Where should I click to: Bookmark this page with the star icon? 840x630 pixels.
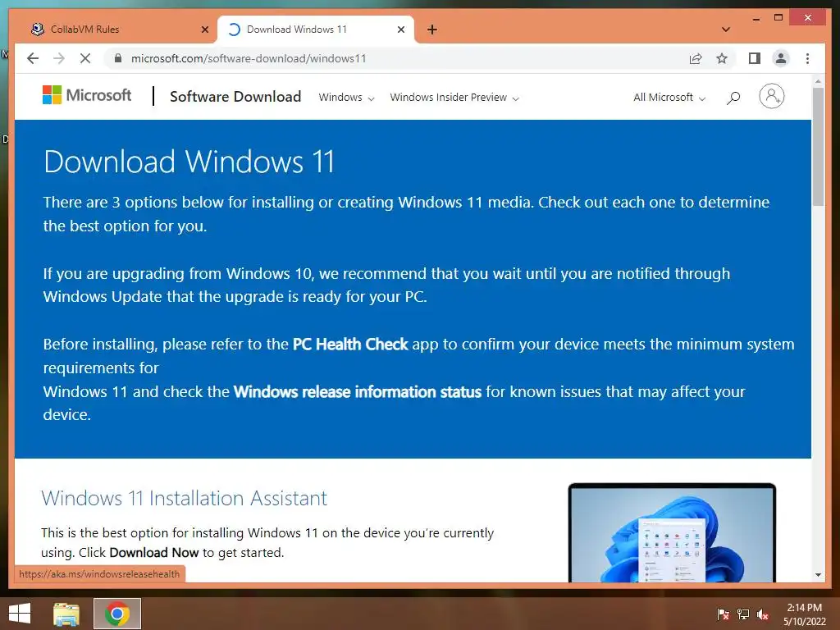(x=722, y=58)
